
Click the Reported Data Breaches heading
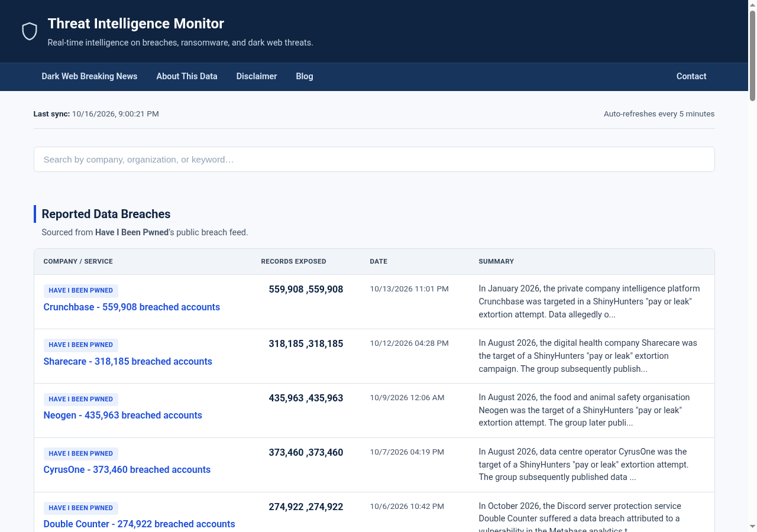coord(106,214)
